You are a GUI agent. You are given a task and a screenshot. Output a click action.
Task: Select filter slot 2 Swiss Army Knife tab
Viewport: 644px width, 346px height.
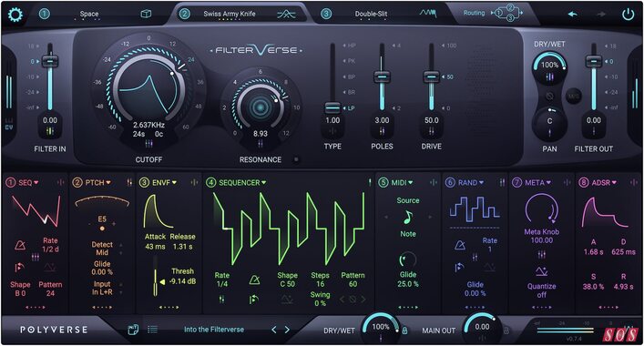tap(230, 14)
